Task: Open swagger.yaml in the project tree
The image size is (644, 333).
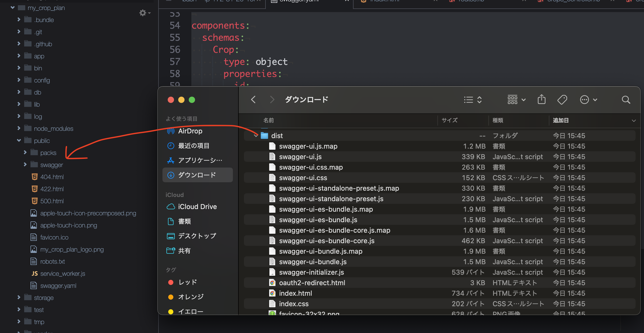Action: (x=58, y=286)
